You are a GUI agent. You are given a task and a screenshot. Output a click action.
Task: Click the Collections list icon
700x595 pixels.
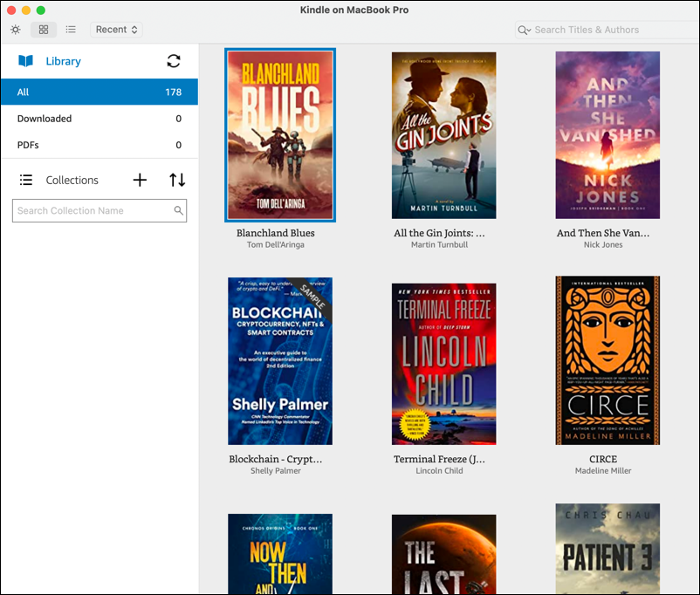(26, 180)
